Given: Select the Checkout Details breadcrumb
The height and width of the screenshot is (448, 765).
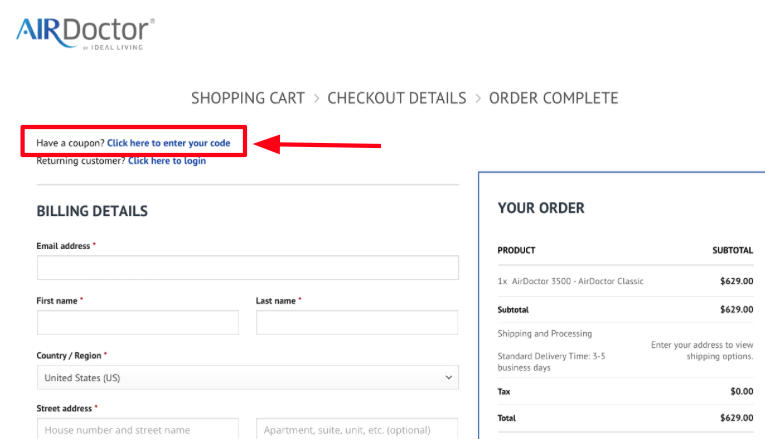Looking at the screenshot, I should [396, 98].
